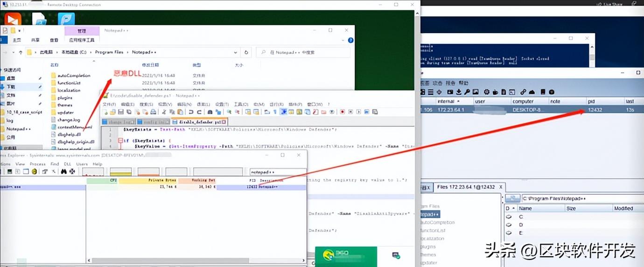
Task: Select the localization folder in Cobalt Strike file tree
Action: point(431,238)
